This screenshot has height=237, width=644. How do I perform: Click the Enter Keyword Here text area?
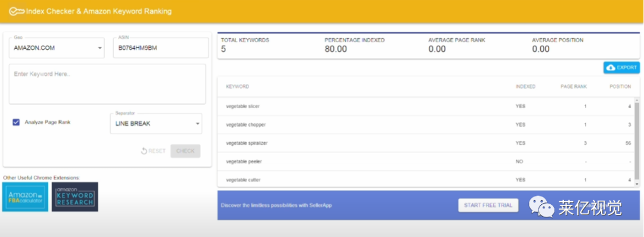coord(107,84)
